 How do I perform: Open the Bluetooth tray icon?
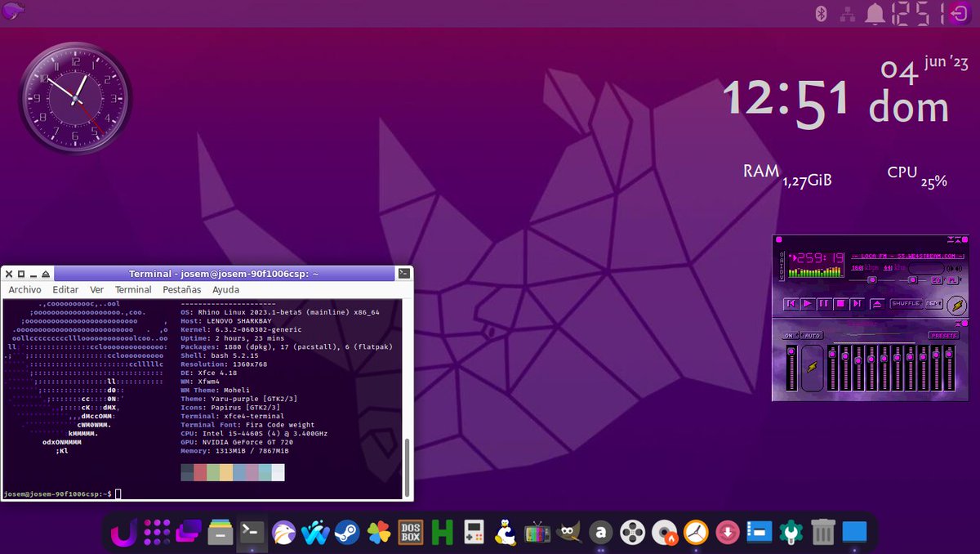pyautogui.click(x=822, y=13)
